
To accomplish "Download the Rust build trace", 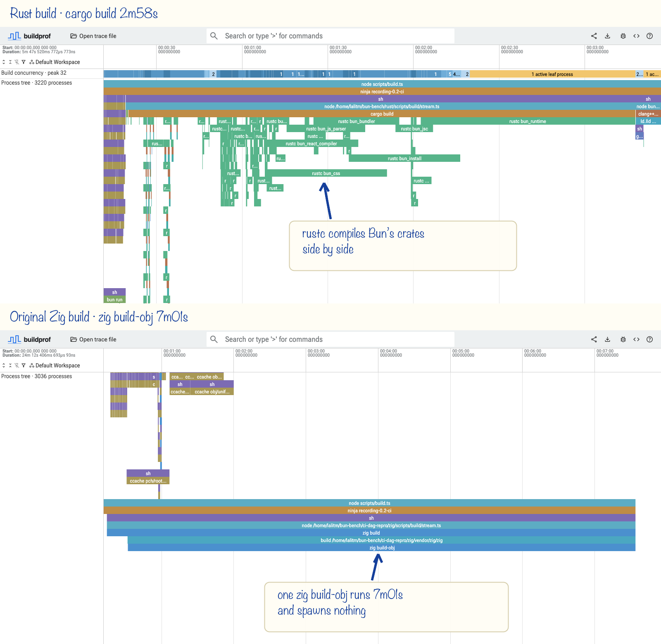I will 608,36.
